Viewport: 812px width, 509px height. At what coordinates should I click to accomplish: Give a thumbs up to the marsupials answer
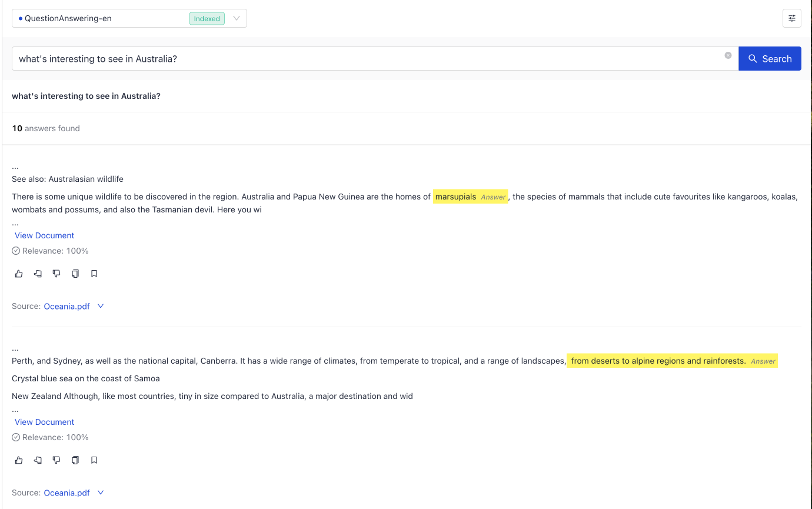tap(18, 273)
